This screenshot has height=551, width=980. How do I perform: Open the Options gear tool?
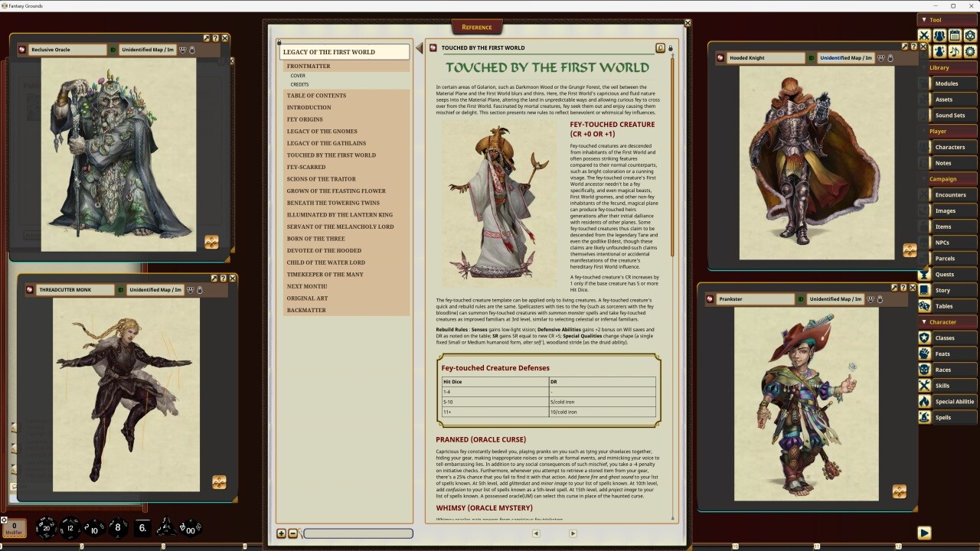(x=969, y=51)
